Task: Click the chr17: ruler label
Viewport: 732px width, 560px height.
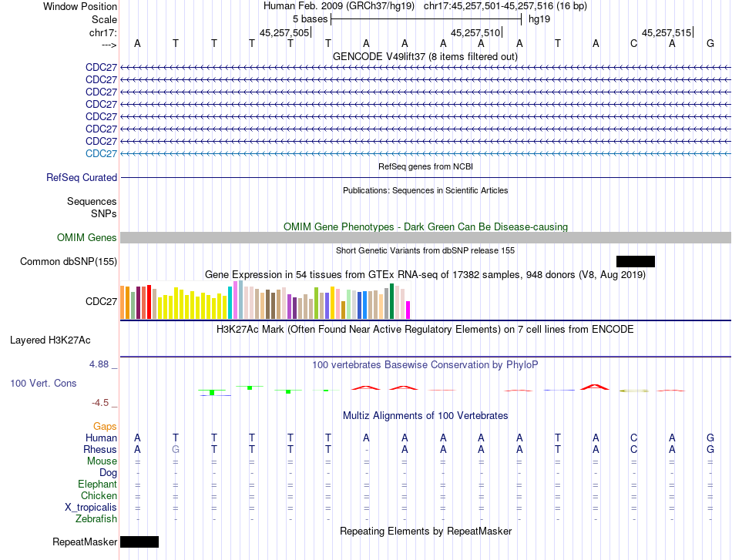Action: click(102, 32)
